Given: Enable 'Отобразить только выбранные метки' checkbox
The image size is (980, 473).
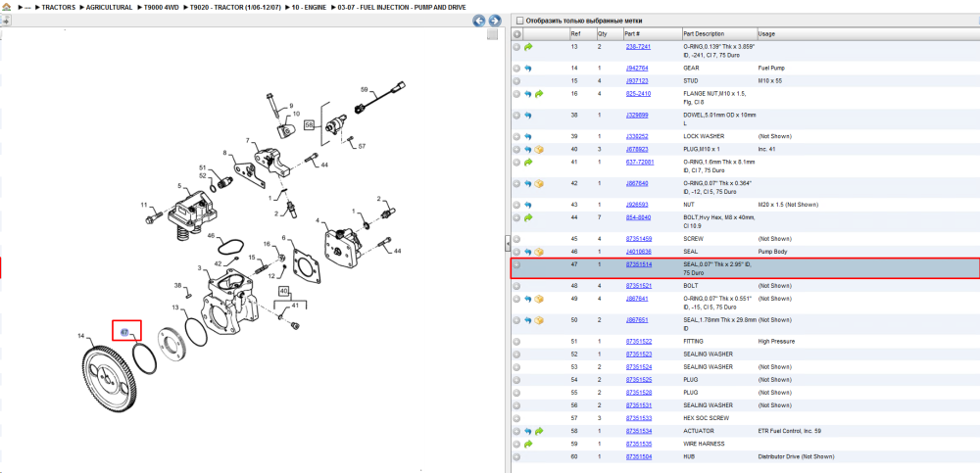Looking at the screenshot, I should (x=518, y=21).
